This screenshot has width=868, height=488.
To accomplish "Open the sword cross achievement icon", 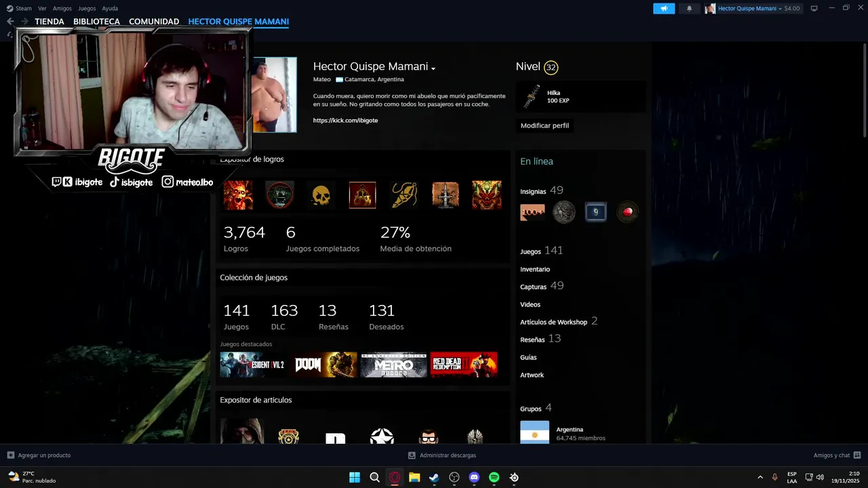I will (446, 195).
